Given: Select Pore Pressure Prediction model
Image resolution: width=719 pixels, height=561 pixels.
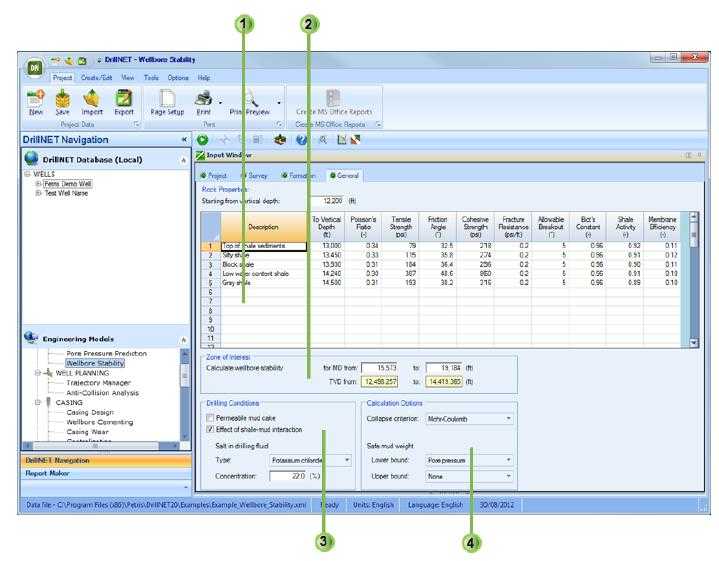Looking at the screenshot, I should pos(106,353).
